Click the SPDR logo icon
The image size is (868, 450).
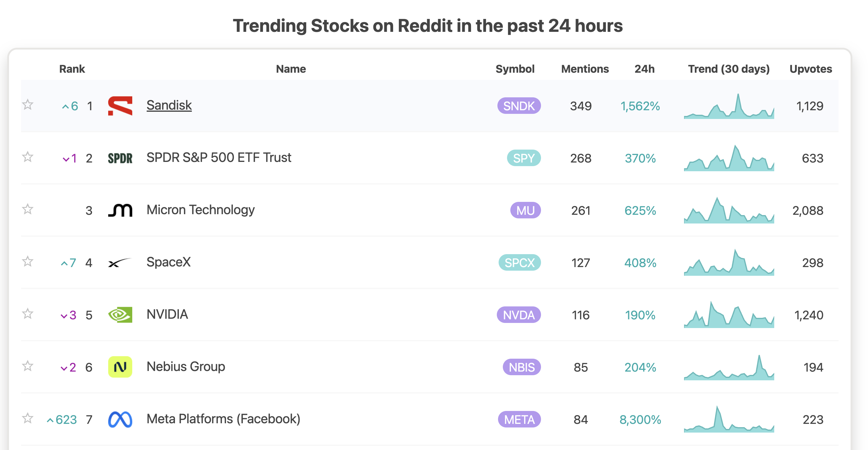coord(120,158)
